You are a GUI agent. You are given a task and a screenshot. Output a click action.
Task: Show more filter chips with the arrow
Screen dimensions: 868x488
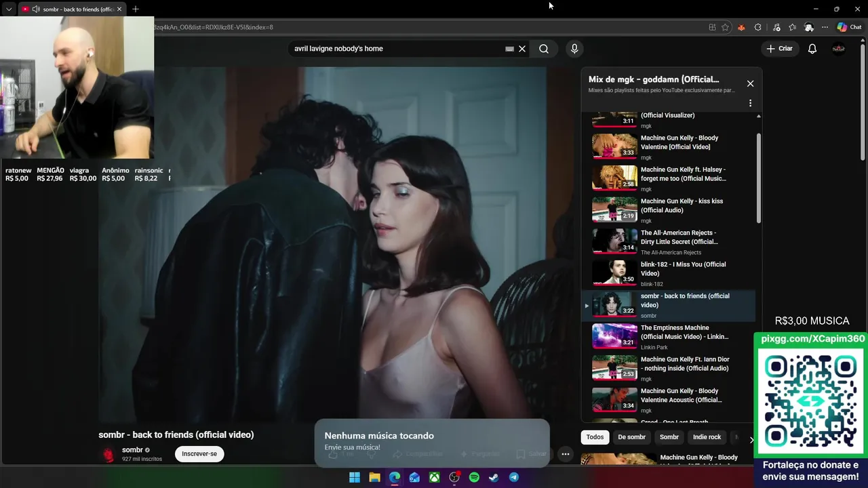pyautogui.click(x=751, y=439)
